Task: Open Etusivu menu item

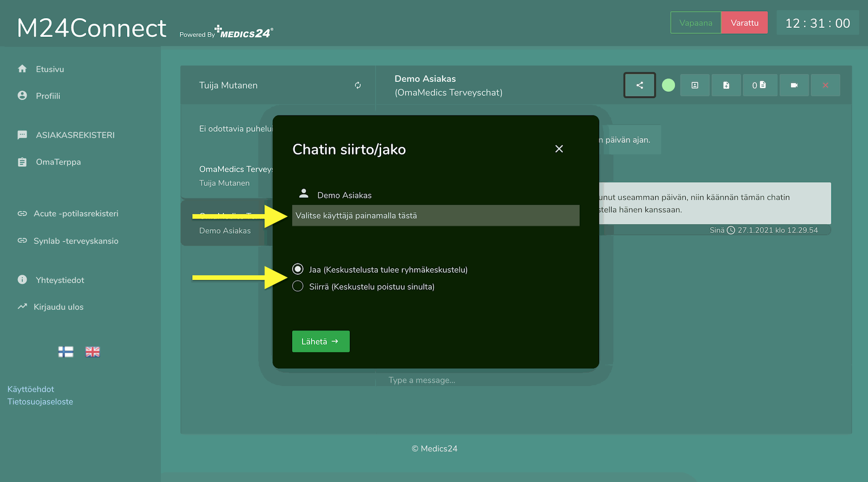Action: [x=50, y=69]
